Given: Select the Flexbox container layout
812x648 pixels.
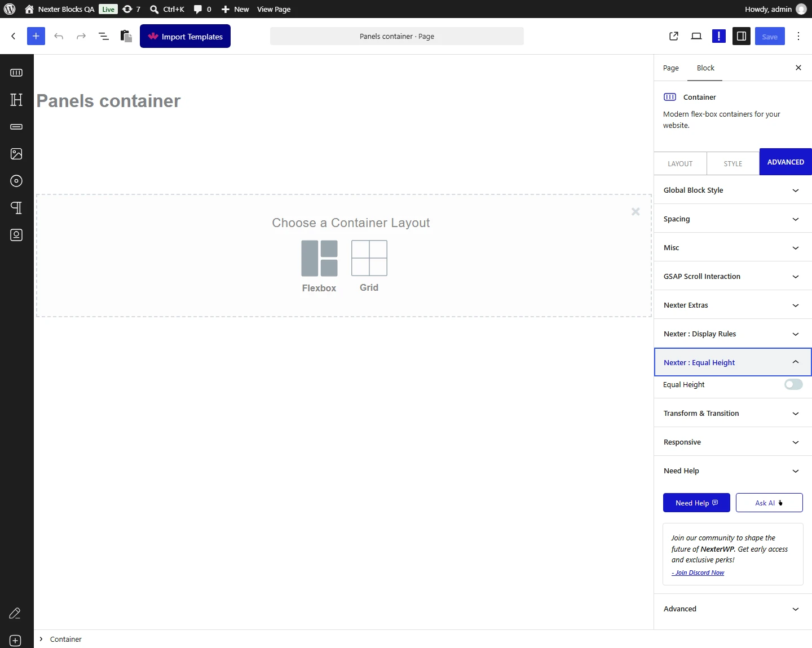Looking at the screenshot, I should [319, 266].
